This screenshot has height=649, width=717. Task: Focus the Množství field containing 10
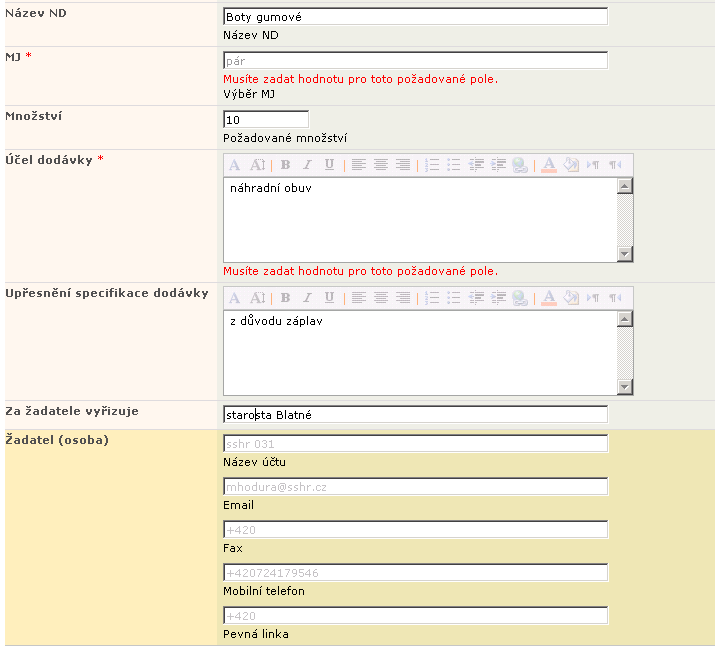266,120
